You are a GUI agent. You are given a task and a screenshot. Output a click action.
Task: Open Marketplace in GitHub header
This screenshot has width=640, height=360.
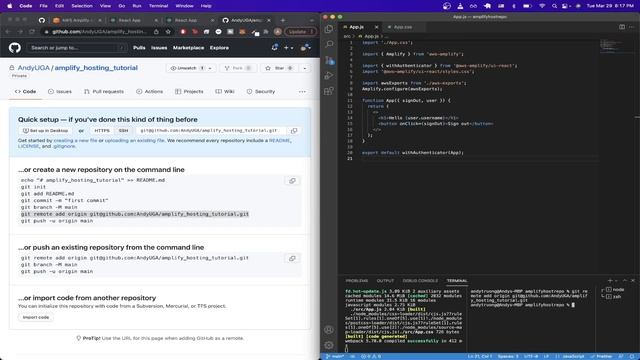[188, 48]
